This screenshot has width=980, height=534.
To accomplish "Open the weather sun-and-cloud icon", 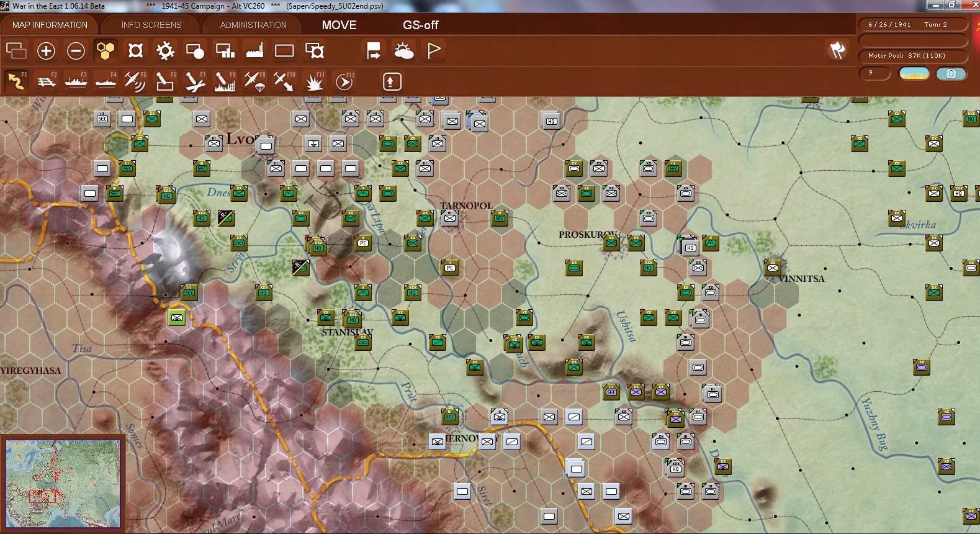I will (x=404, y=51).
